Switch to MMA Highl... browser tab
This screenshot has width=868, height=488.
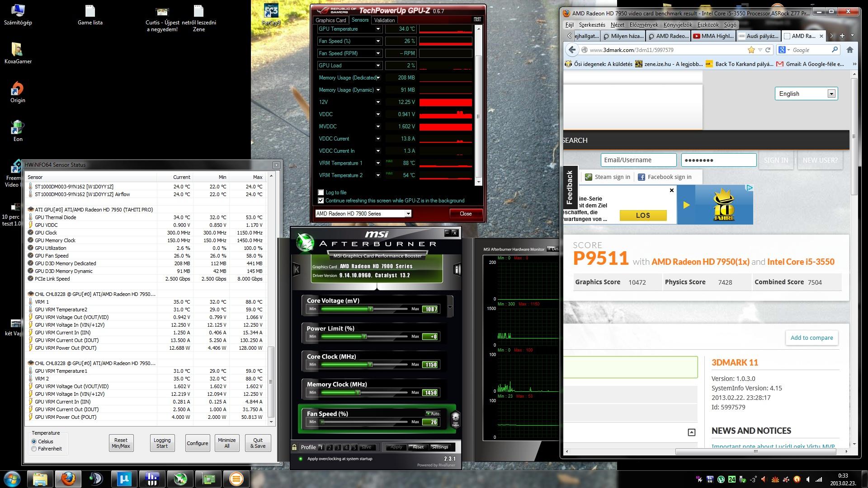[x=713, y=36]
